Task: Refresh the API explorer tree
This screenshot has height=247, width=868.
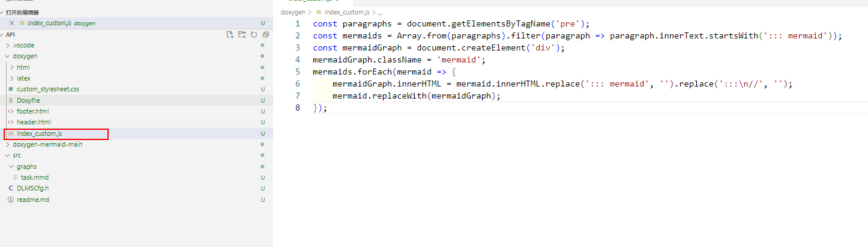Action: click(x=254, y=35)
